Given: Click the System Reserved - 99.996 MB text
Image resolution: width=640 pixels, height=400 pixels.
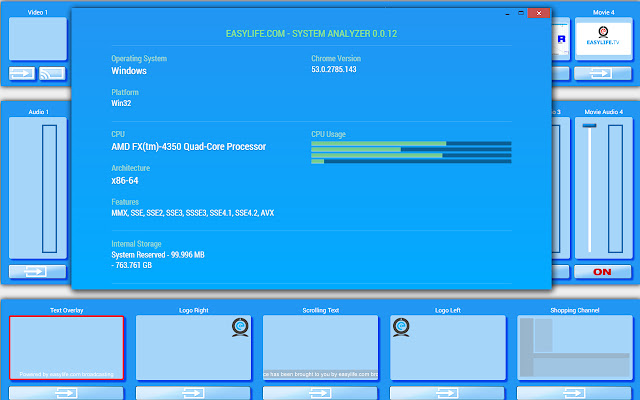Looking at the screenshot, I should pos(158,255).
